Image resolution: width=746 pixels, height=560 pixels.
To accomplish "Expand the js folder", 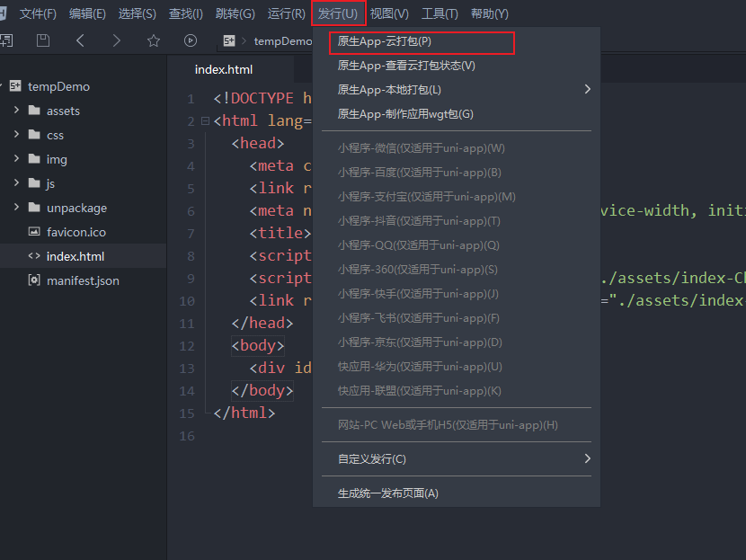I will pyautogui.click(x=17, y=182).
